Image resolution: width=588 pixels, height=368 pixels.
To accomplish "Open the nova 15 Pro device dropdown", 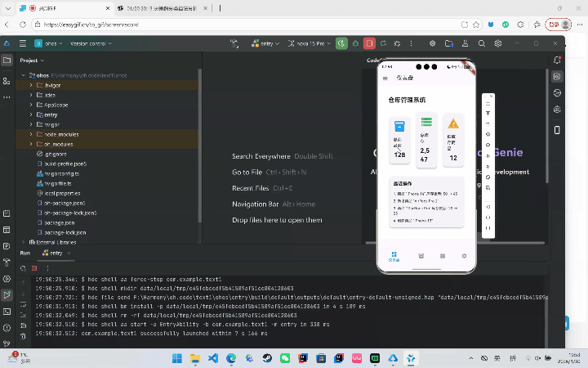I will pyautogui.click(x=309, y=43).
